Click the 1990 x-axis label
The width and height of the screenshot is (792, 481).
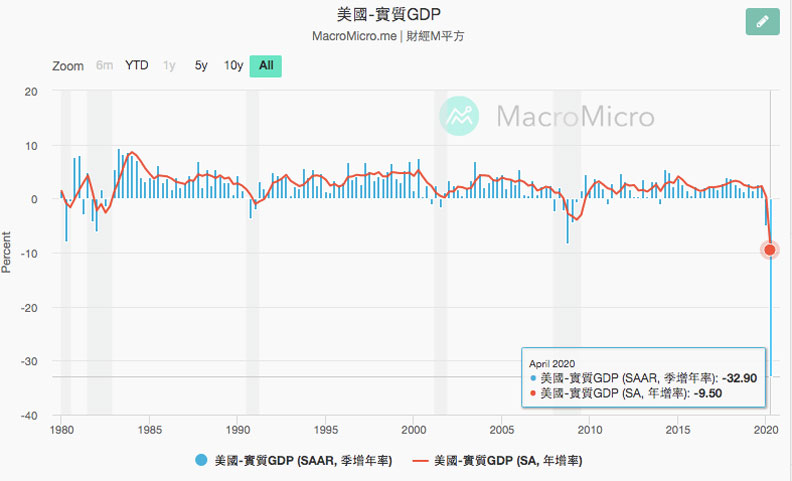pos(237,430)
